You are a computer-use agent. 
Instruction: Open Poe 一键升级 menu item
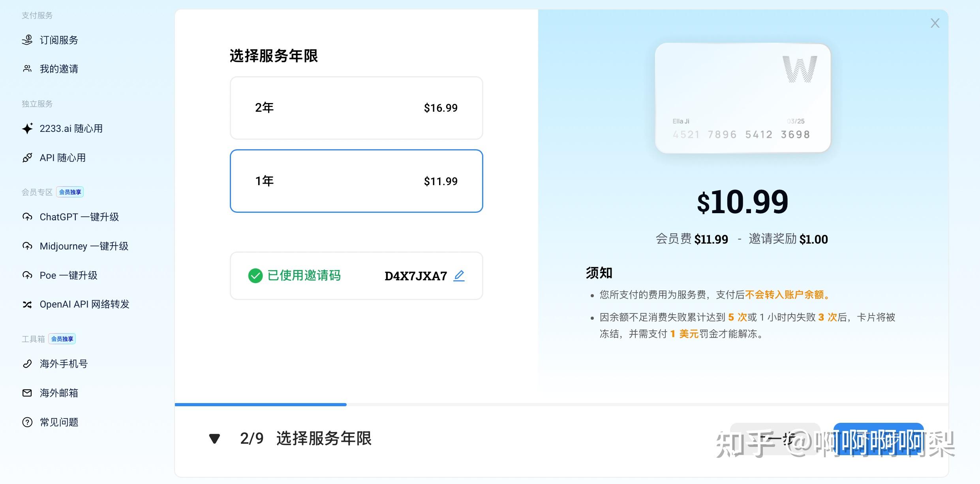tap(68, 275)
